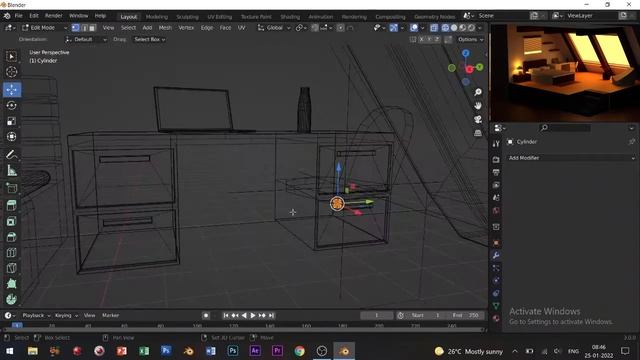Open the Render menu
This screenshot has width=640, height=360.
[x=53, y=16]
